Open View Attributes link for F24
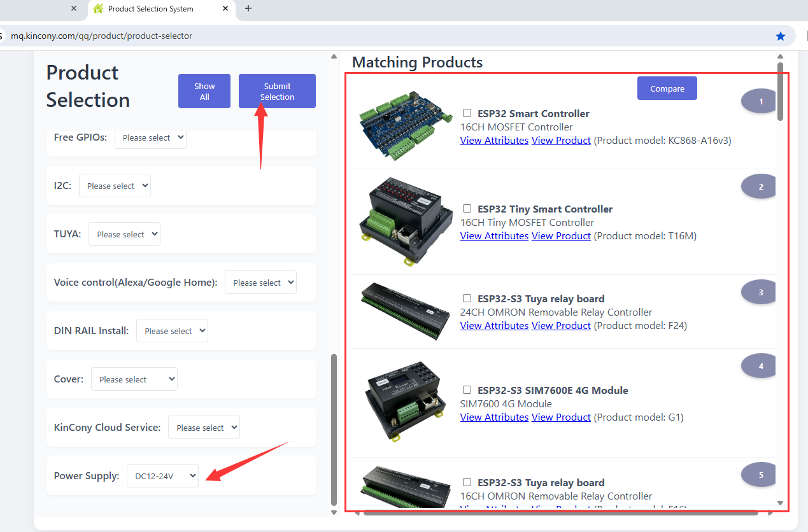 [494, 326]
